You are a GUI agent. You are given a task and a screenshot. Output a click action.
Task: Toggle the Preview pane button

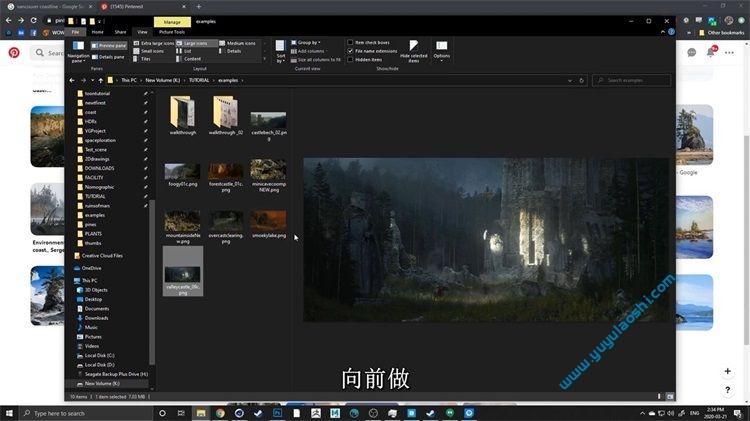(109, 45)
